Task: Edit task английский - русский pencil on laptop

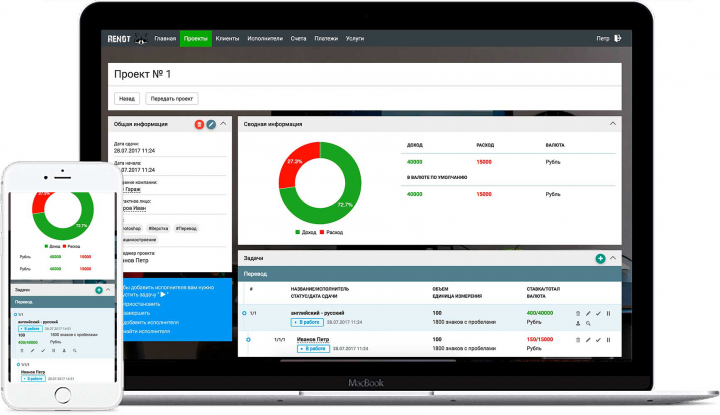Action: (x=588, y=314)
